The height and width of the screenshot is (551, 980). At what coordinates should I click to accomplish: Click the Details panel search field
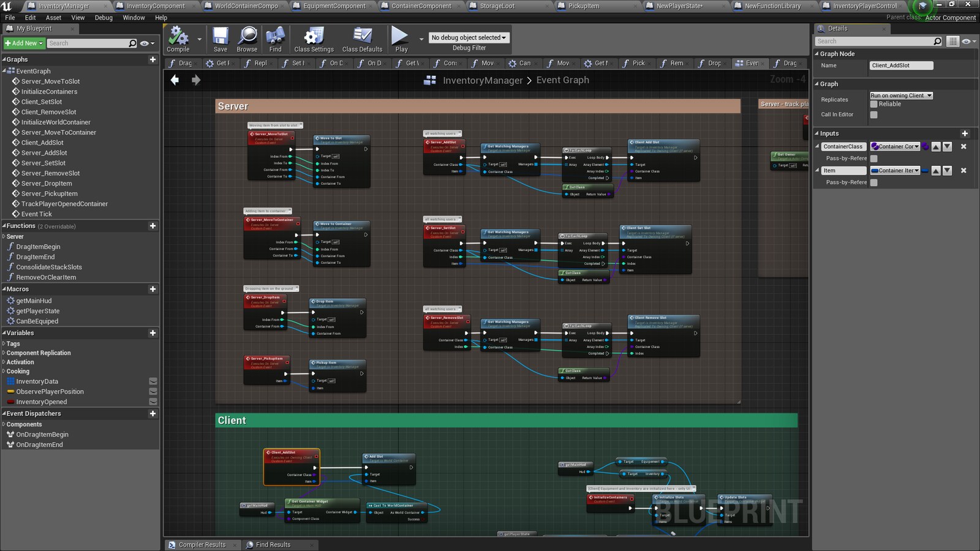pos(876,41)
